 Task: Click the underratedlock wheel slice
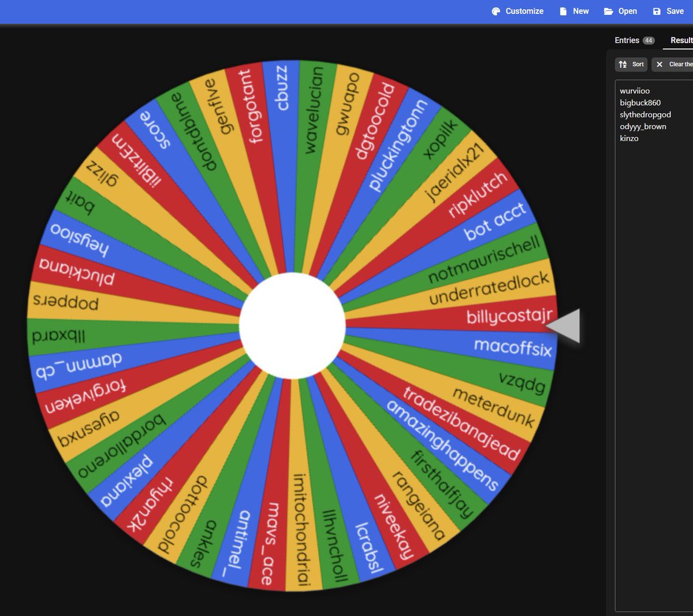click(x=489, y=288)
